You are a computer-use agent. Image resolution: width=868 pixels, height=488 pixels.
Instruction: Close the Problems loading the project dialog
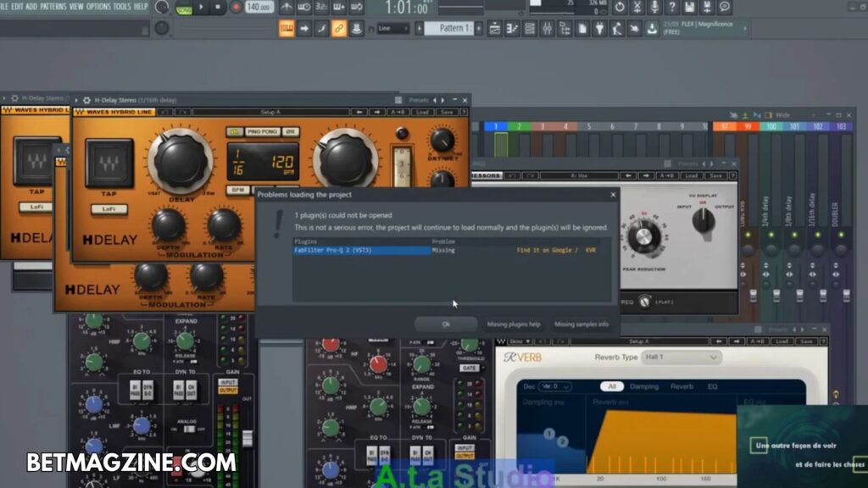(x=613, y=194)
